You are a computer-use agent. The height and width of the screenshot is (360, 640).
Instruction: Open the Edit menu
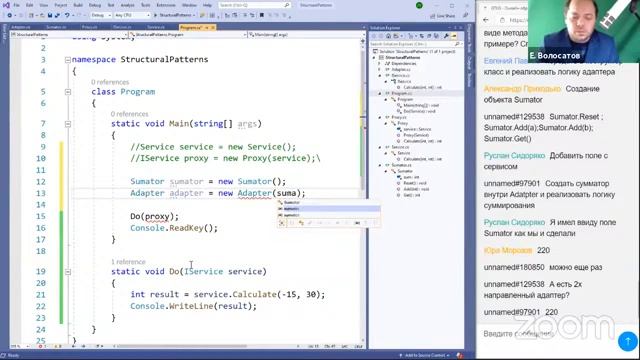coord(30,5)
